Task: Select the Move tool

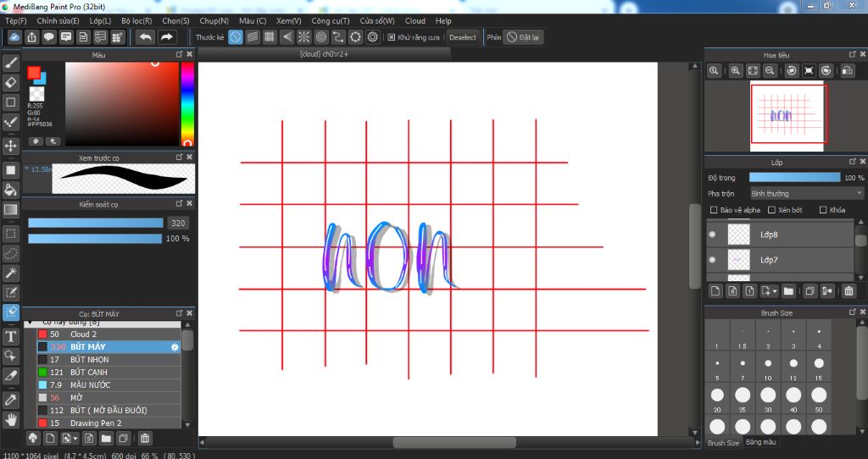Action: 10,146
